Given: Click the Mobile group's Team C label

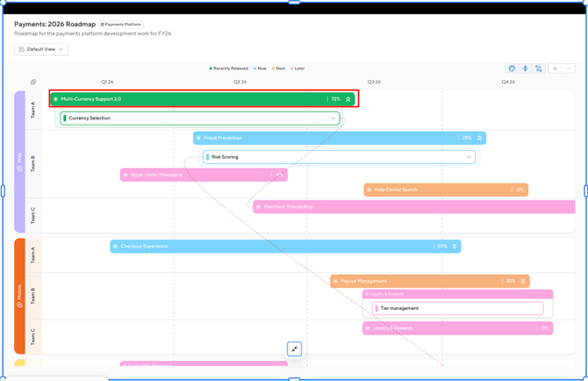Looking at the screenshot, I should (x=33, y=337).
